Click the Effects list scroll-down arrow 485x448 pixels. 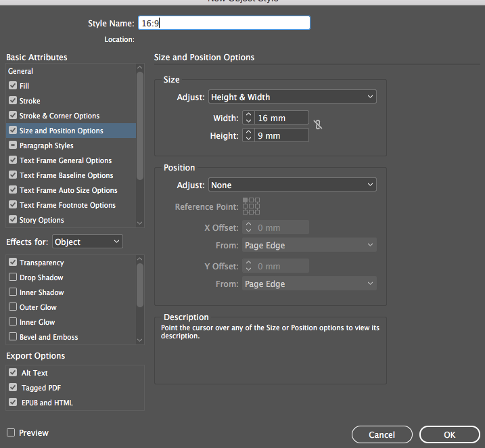click(139, 339)
